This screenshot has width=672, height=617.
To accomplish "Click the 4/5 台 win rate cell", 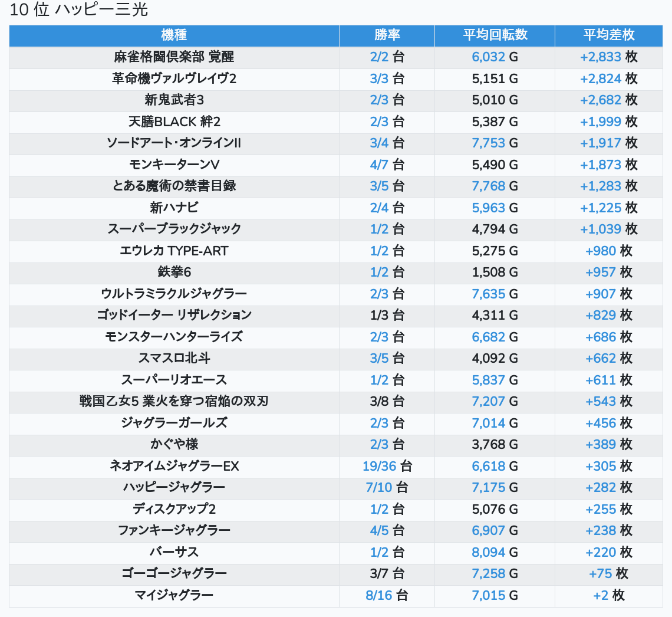I will [387, 531].
